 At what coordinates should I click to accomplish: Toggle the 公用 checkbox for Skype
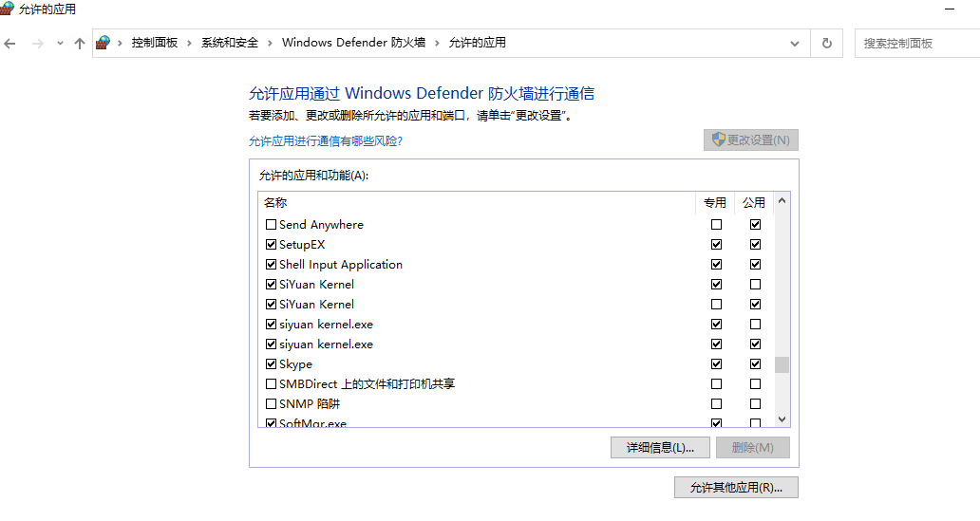tap(755, 364)
